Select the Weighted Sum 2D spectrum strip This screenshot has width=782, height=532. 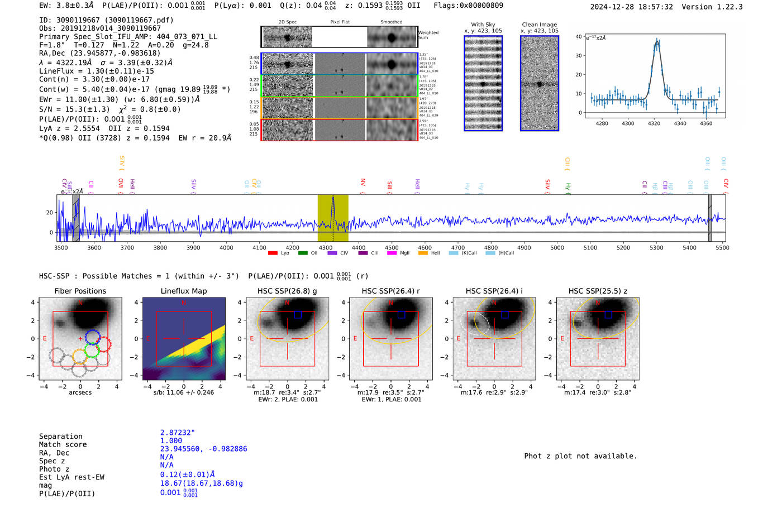pos(339,37)
